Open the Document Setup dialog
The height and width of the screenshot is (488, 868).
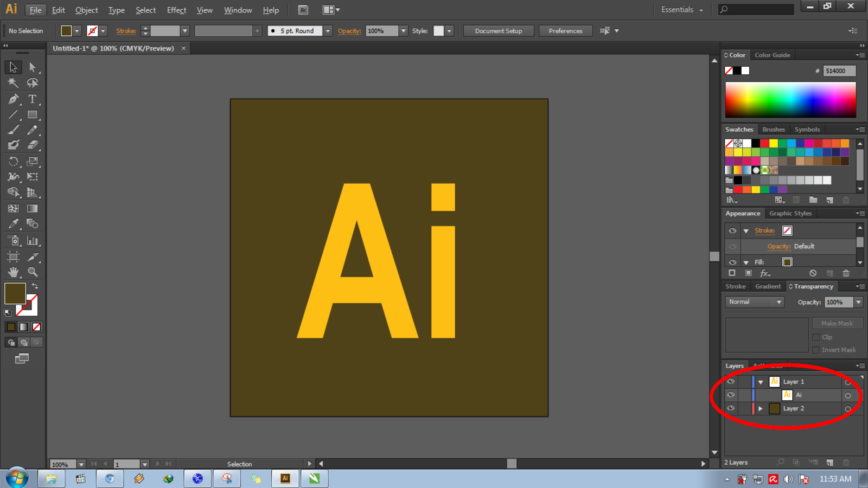click(498, 30)
